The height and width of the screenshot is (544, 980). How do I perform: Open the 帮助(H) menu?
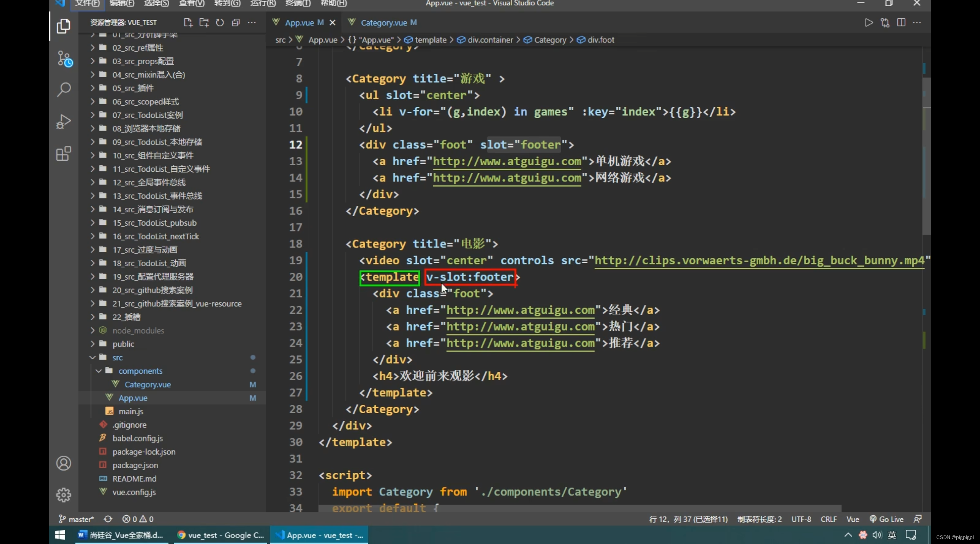(333, 3)
